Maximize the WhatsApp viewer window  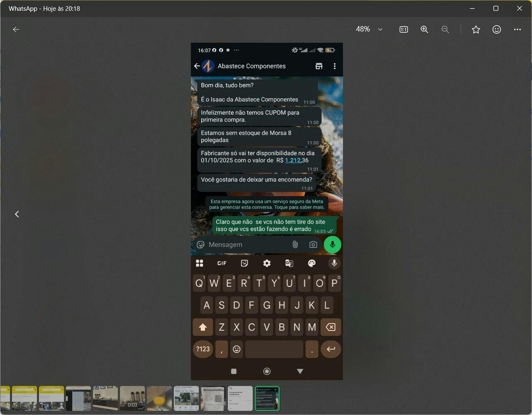tap(495, 8)
